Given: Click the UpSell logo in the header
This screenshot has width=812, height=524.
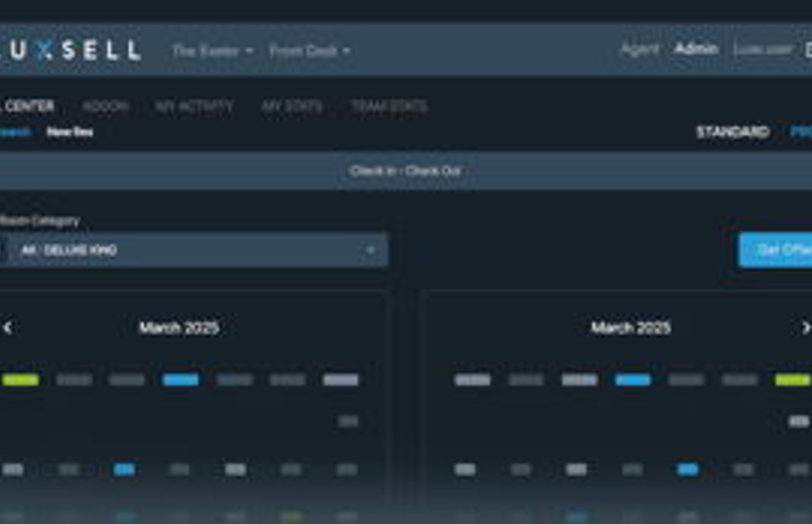Looking at the screenshot, I should [x=70, y=50].
